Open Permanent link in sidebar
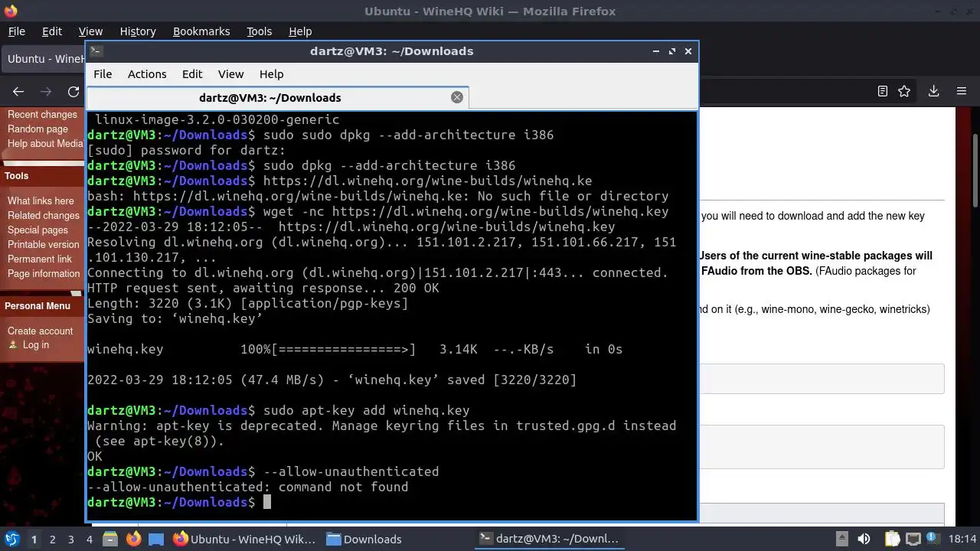Screen dimensions: 980x551 click(40, 259)
